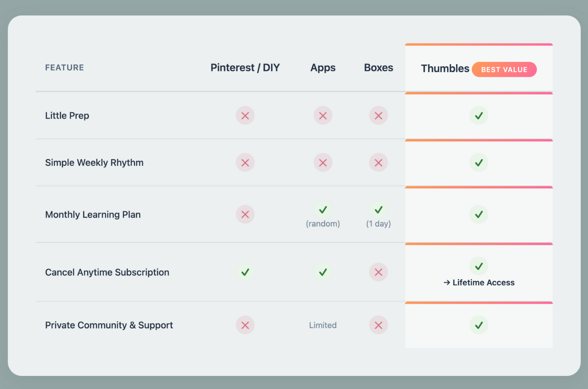Click the BEST VALUE badge

tap(504, 70)
